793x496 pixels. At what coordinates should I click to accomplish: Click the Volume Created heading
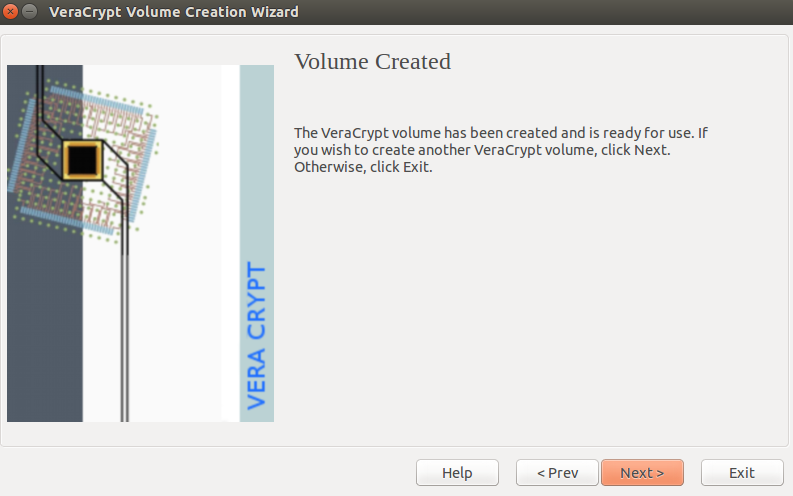(x=373, y=62)
